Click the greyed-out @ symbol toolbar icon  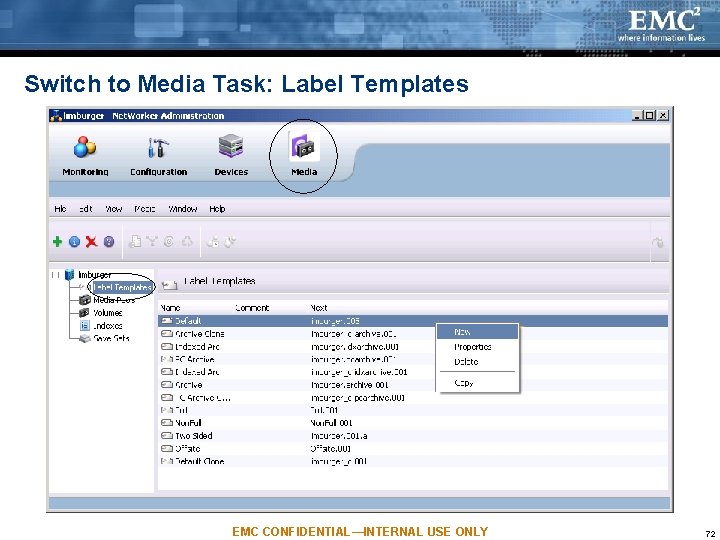(169, 242)
